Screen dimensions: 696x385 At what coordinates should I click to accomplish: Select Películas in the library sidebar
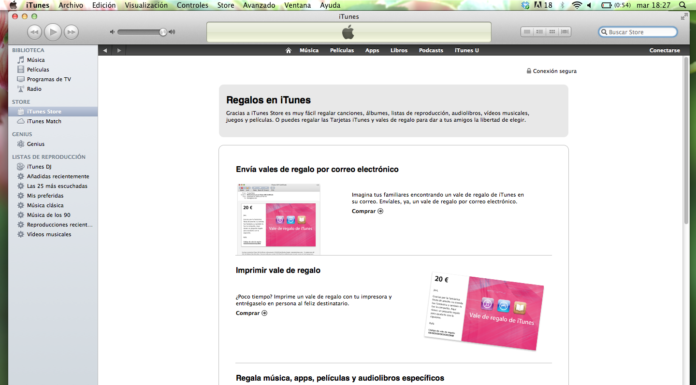[53, 70]
